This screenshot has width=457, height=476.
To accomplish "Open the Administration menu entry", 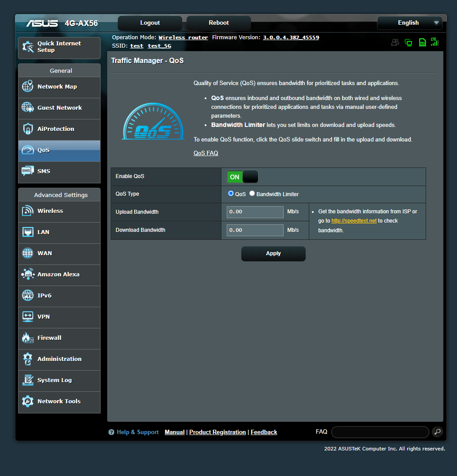I will coord(59,360).
